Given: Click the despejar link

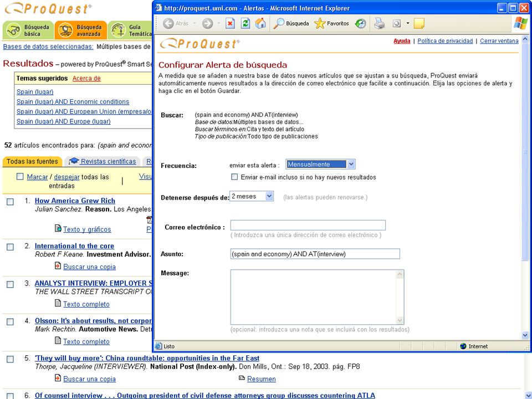Looking at the screenshot, I should tap(67, 177).
